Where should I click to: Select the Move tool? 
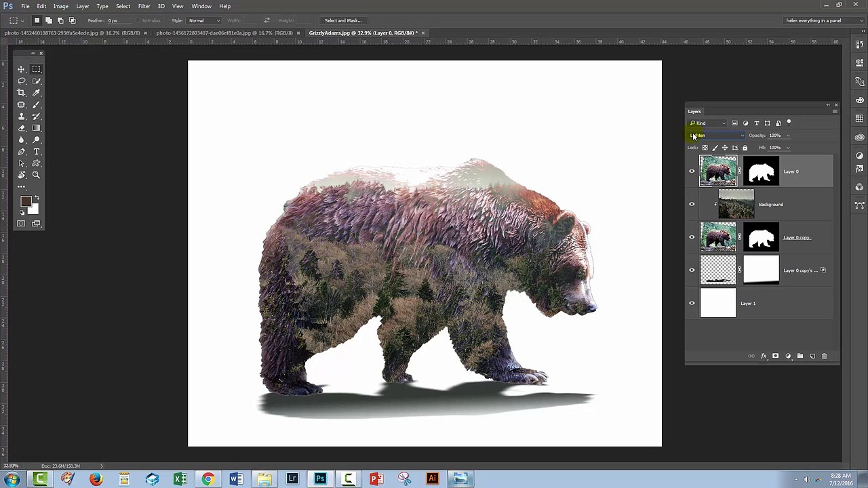[21, 69]
